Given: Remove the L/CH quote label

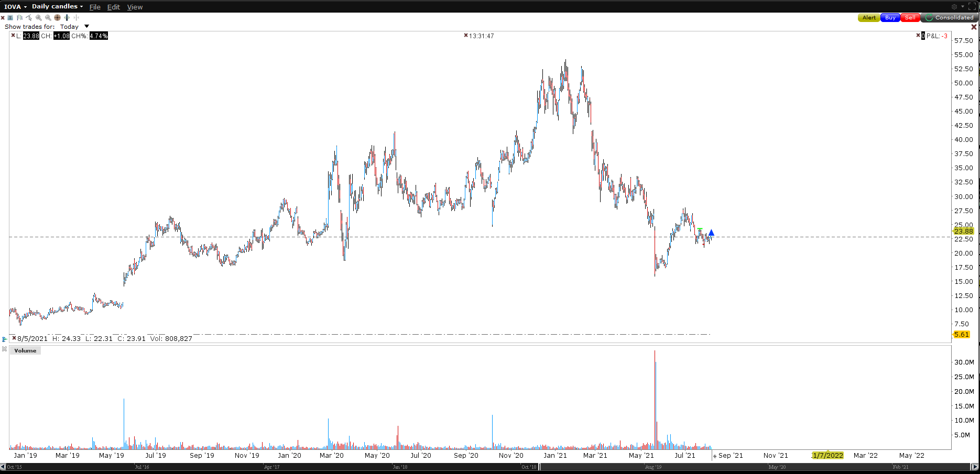Looking at the screenshot, I should click(x=13, y=36).
